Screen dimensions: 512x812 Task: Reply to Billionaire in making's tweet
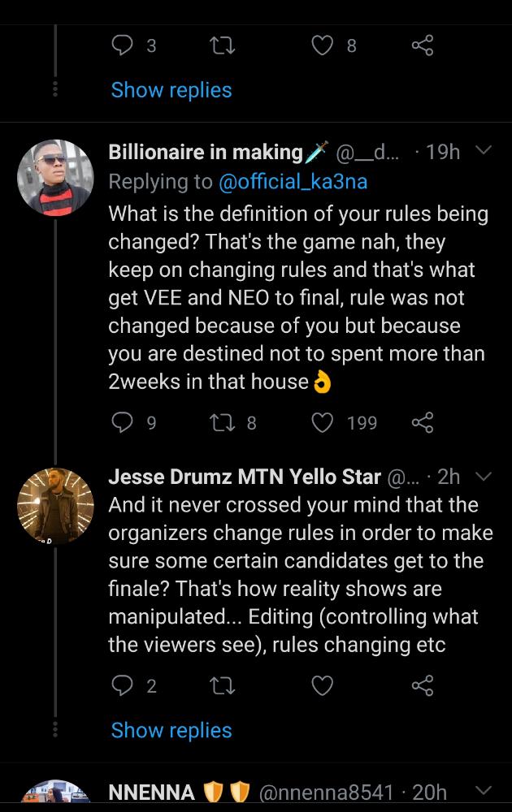(122, 422)
